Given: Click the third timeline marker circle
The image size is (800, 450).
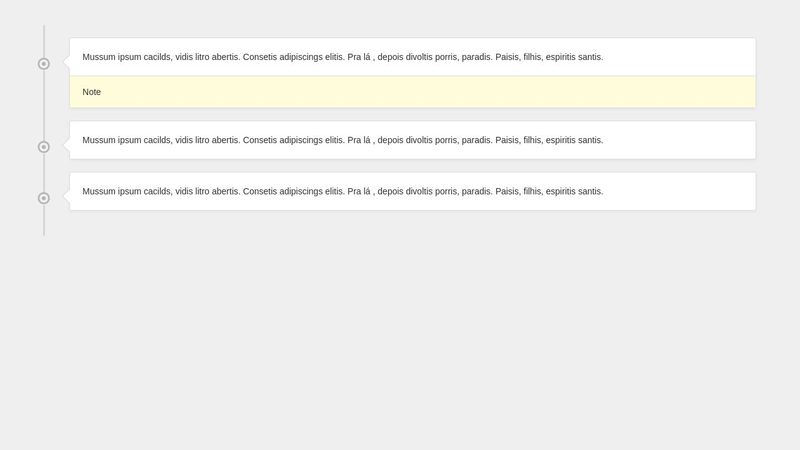Looking at the screenshot, I should [44, 198].
